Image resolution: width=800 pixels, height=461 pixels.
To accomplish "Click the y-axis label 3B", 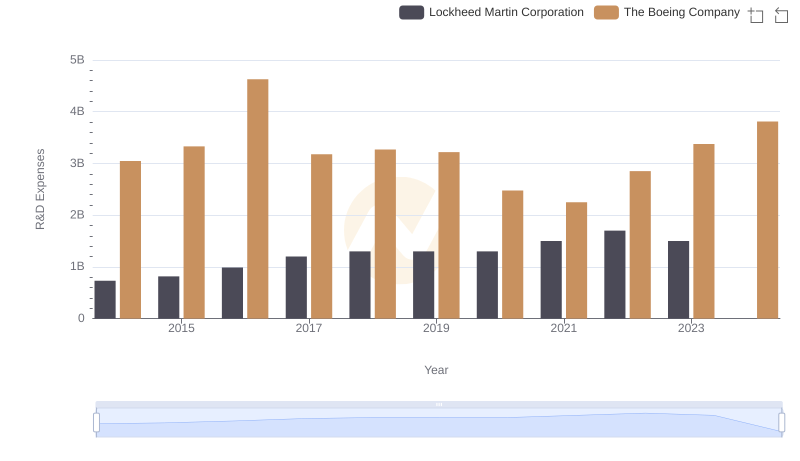I will [x=77, y=163].
